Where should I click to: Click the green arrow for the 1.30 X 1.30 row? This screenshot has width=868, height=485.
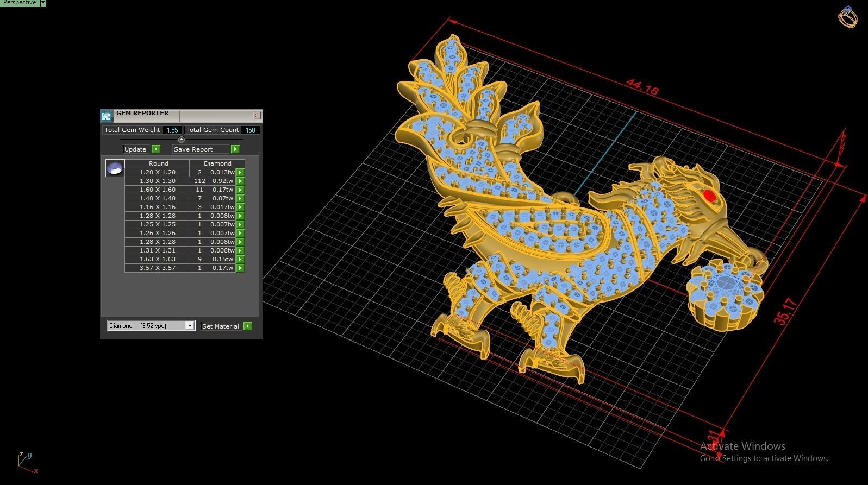pos(240,181)
